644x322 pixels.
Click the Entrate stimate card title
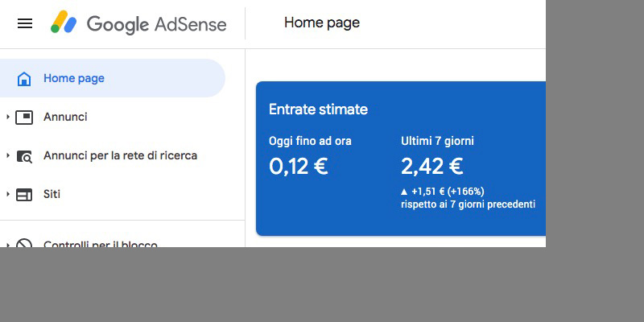click(x=318, y=109)
